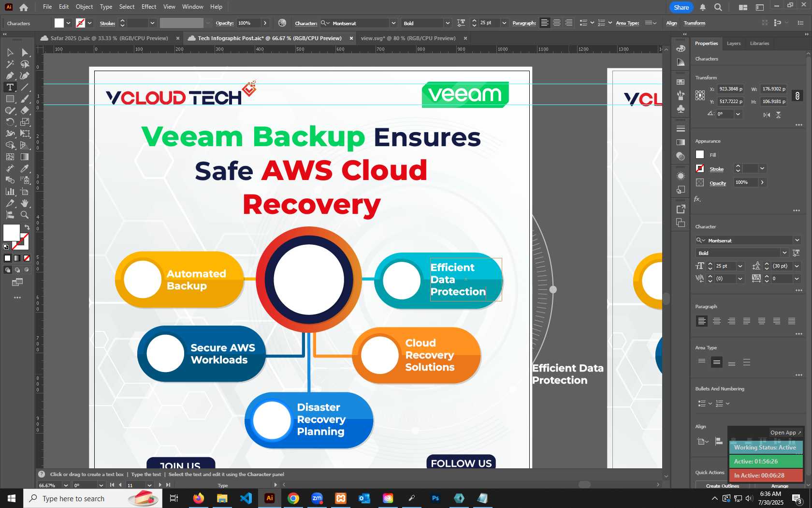Open kerning dropdown in Character section

pyautogui.click(x=740, y=279)
